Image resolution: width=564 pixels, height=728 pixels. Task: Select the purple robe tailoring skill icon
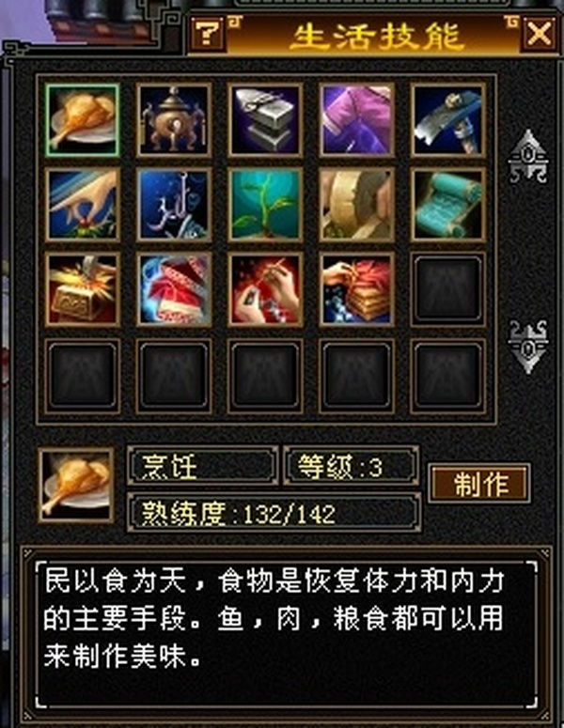357,120
